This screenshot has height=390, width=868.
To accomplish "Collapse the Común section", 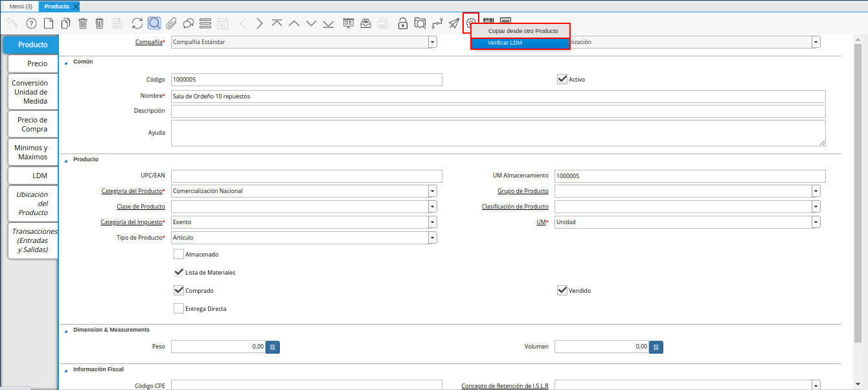I will point(66,62).
